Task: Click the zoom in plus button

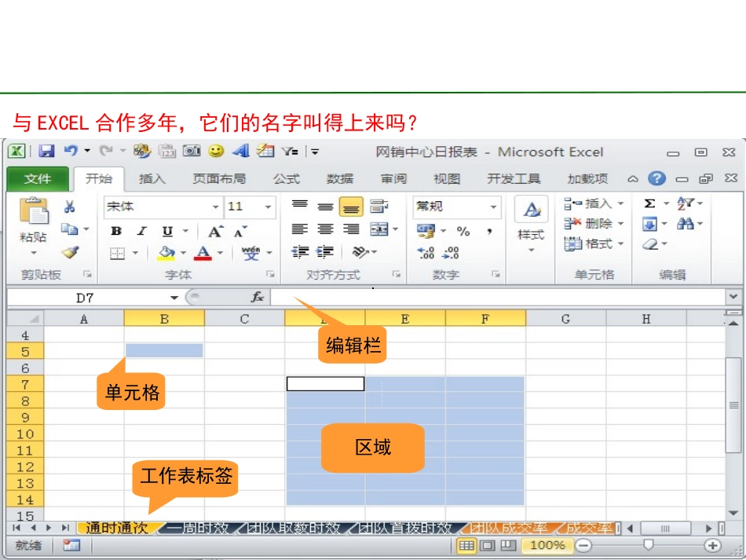Action: [x=712, y=545]
